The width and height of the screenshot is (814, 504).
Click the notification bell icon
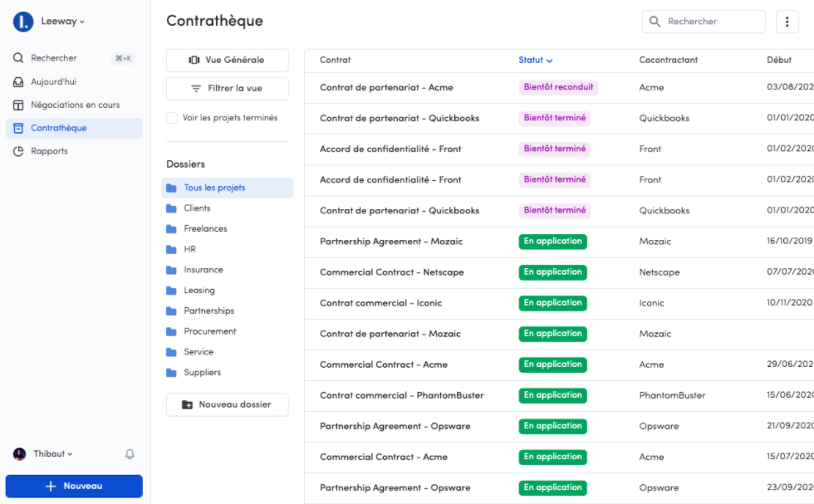pos(130,454)
